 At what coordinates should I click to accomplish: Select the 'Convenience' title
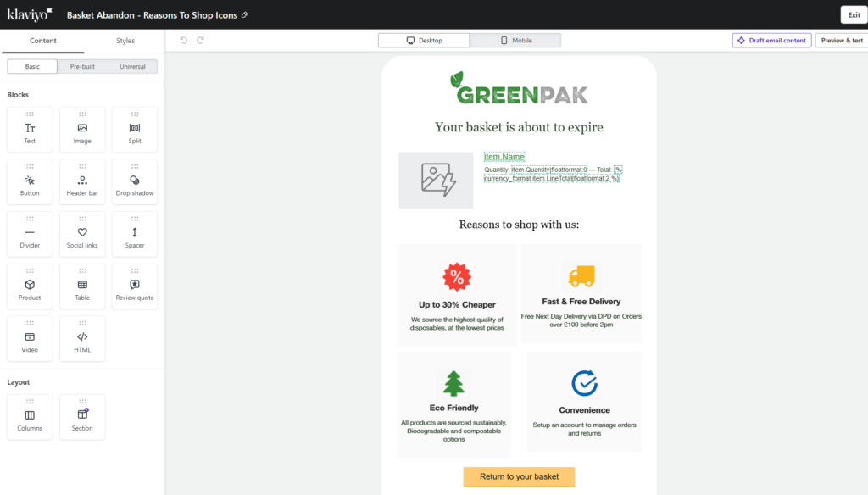coord(585,410)
